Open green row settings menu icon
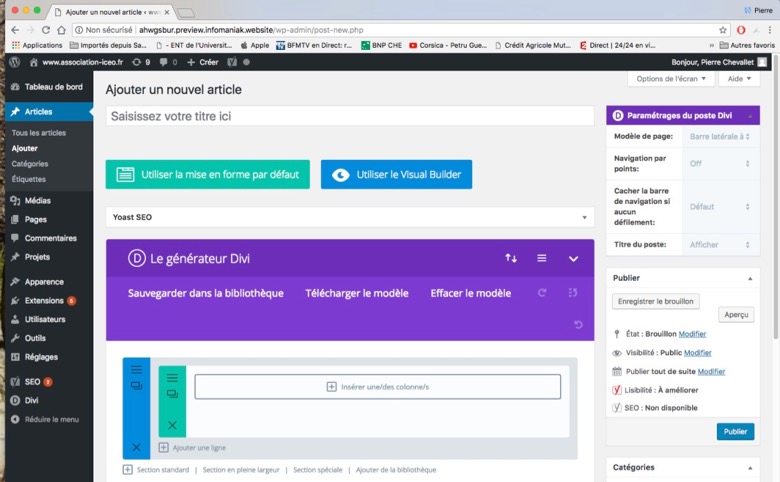 coord(172,378)
